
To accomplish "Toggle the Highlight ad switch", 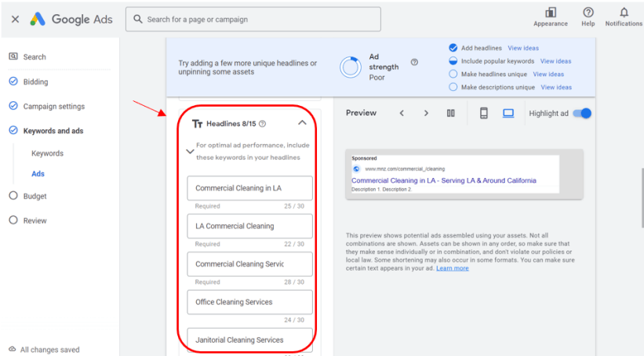I will point(582,114).
